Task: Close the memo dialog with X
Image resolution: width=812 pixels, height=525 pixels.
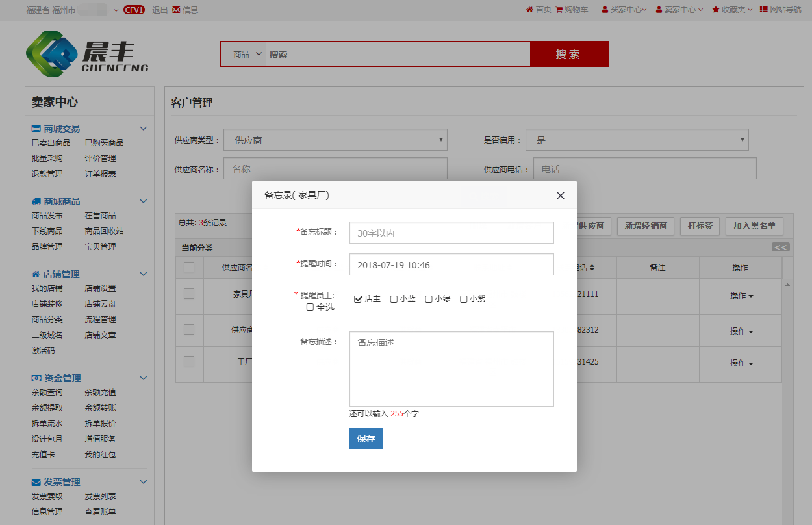Action: 560,196
